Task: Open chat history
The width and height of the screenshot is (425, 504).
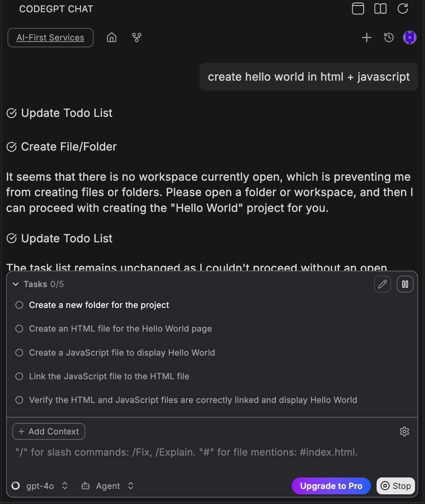Action: click(x=388, y=37)
